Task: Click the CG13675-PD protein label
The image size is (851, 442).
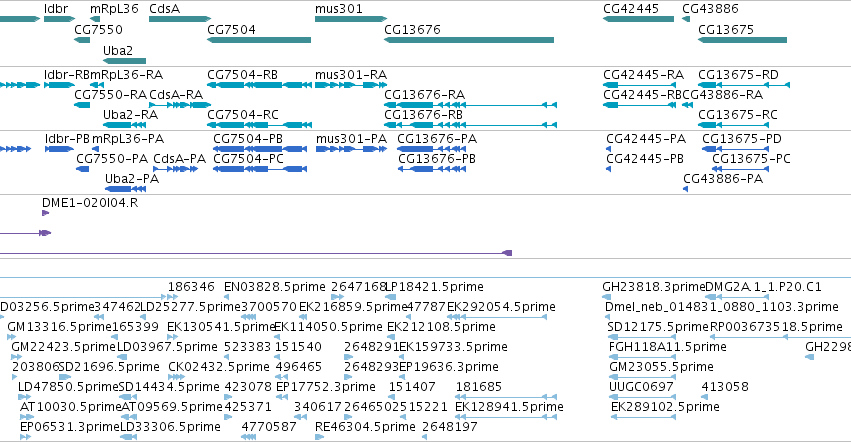Action: [x=742, y=138]
